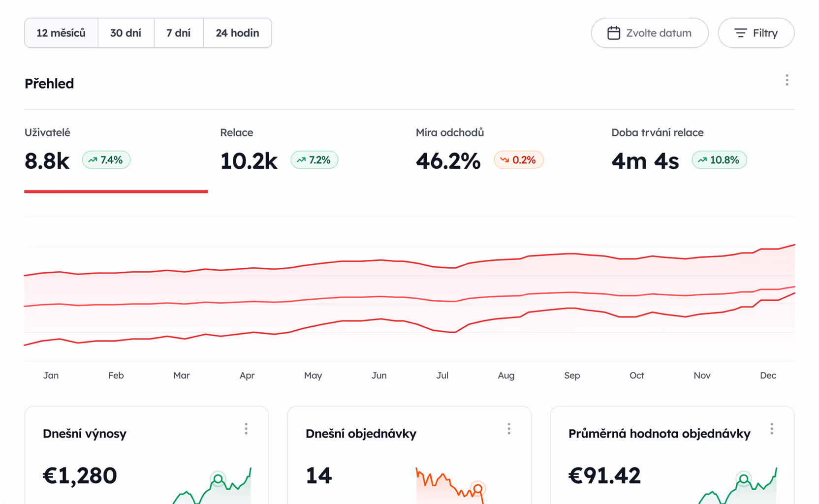
Task: Select the Uživatelé metric tab
Action: 47,132
